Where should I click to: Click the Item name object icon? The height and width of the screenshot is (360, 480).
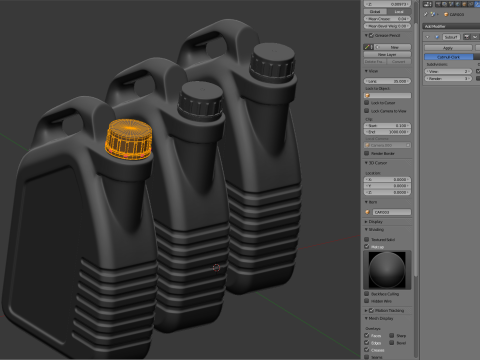(x=367, y=212)
